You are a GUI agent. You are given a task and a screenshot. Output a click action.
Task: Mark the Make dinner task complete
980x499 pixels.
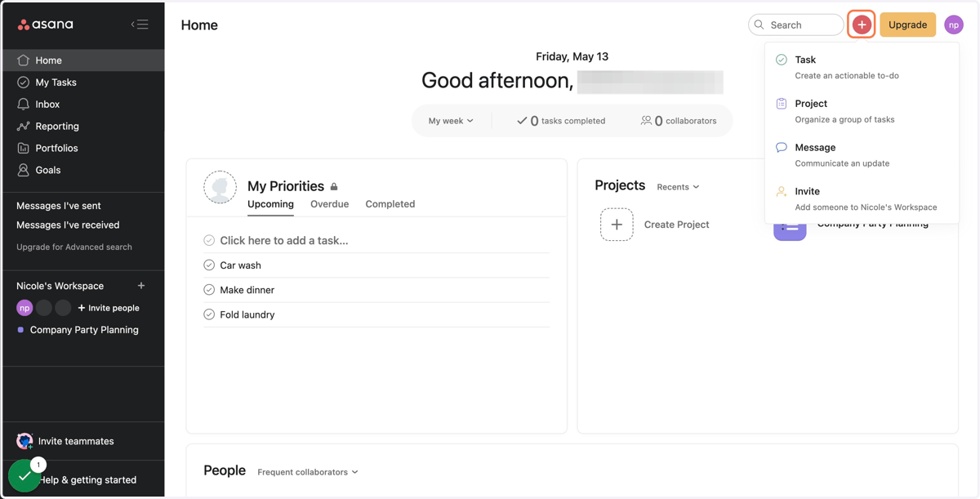pyautogui.click(x=209, y=290)
